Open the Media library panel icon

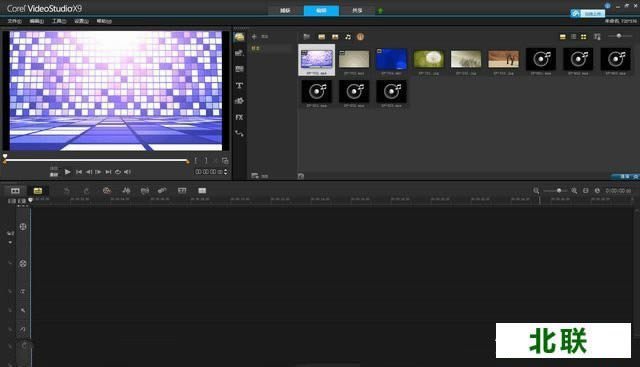240,37
